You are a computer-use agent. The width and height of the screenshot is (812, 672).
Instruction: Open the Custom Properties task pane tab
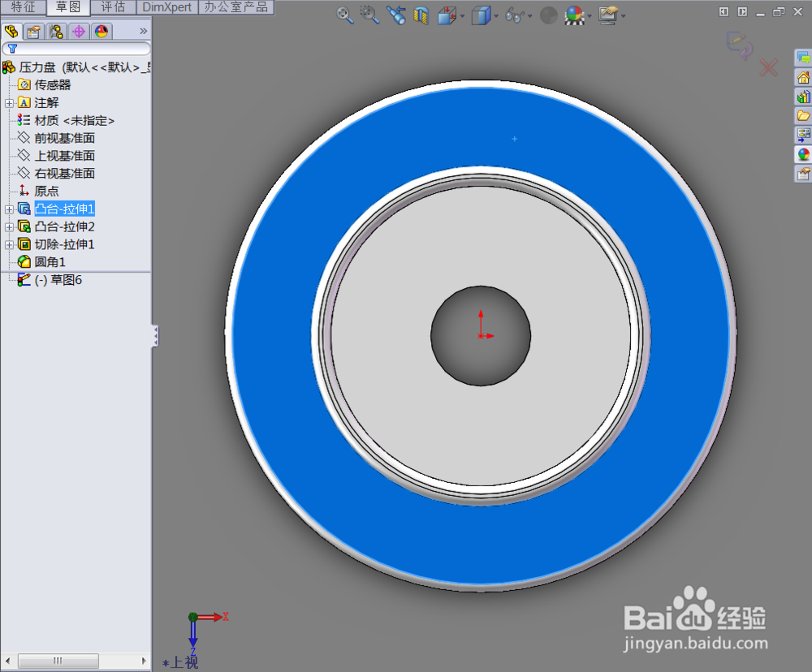803,174
